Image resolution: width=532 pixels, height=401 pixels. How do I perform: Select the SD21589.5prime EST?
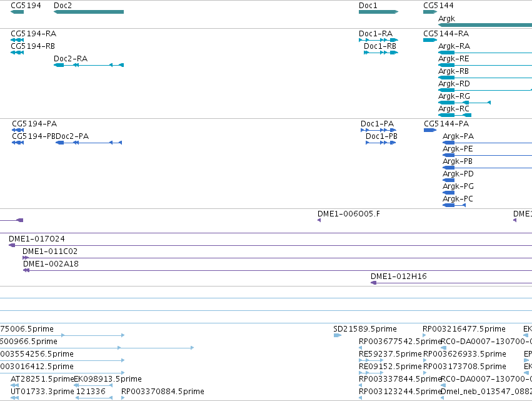coord(337,335)
